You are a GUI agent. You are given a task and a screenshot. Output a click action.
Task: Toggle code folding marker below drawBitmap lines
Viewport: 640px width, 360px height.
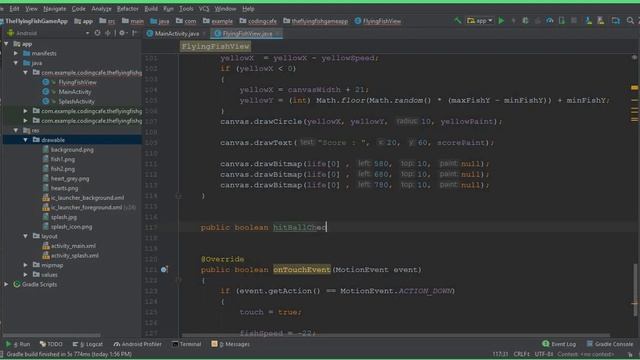(x=178, y=196)
